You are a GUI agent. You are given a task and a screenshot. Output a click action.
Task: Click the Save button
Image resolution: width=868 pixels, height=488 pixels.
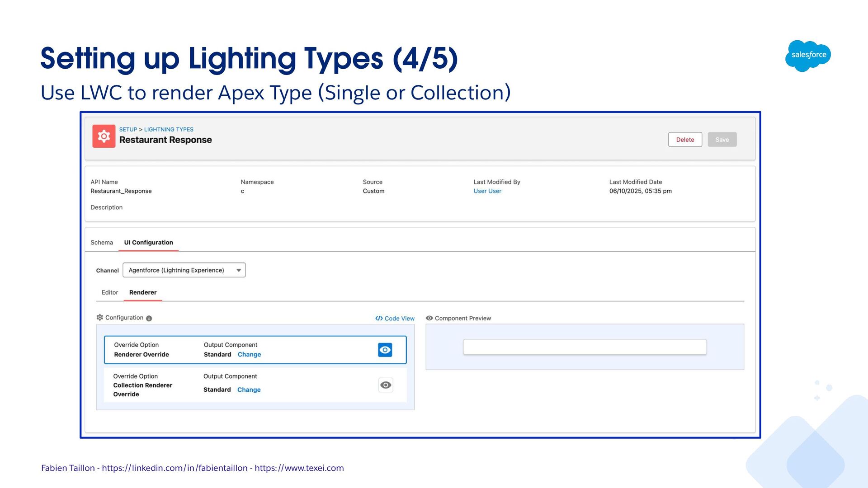tap(722, 140)
